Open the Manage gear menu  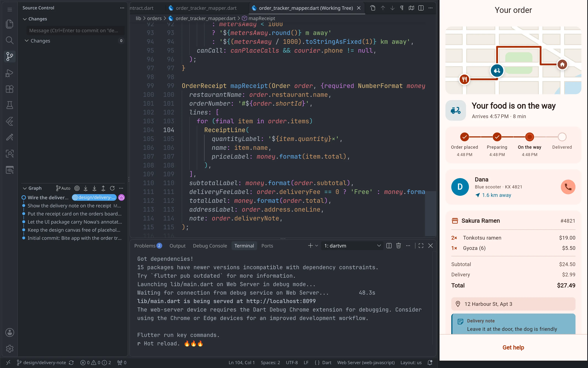(10, 348)
